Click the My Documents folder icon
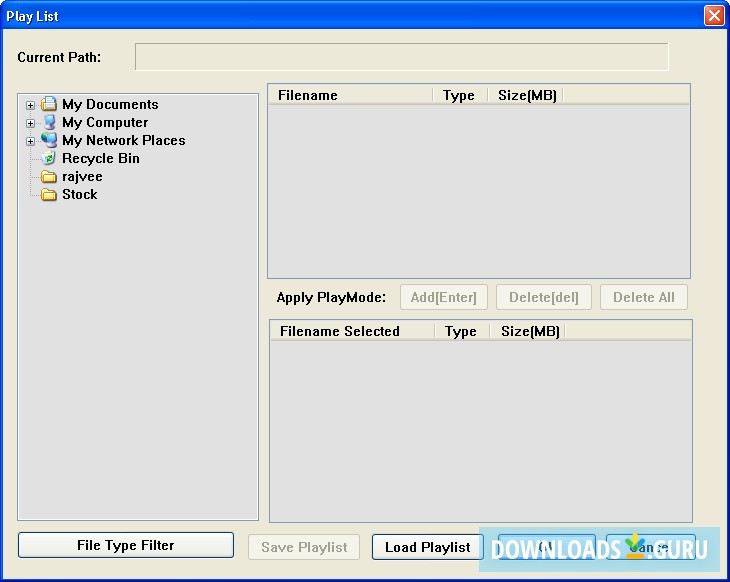 coord(49,104)
